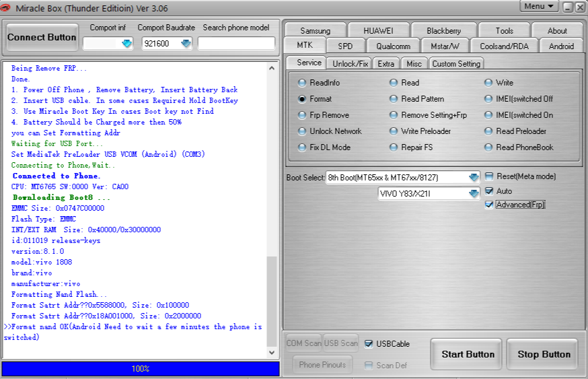588x379 pixels.
Task: Click the 'Formatting Nand Flash...' log line
Action: tap(59, 294)
